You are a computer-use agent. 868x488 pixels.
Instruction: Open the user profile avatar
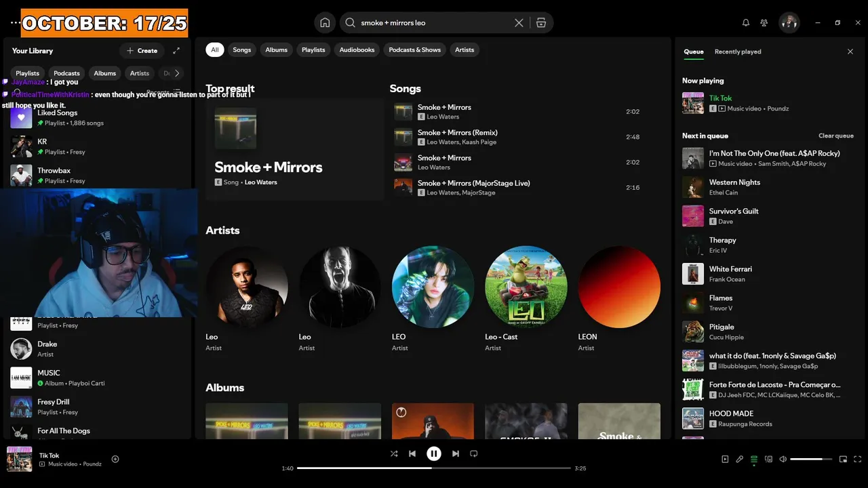point(789,22)
